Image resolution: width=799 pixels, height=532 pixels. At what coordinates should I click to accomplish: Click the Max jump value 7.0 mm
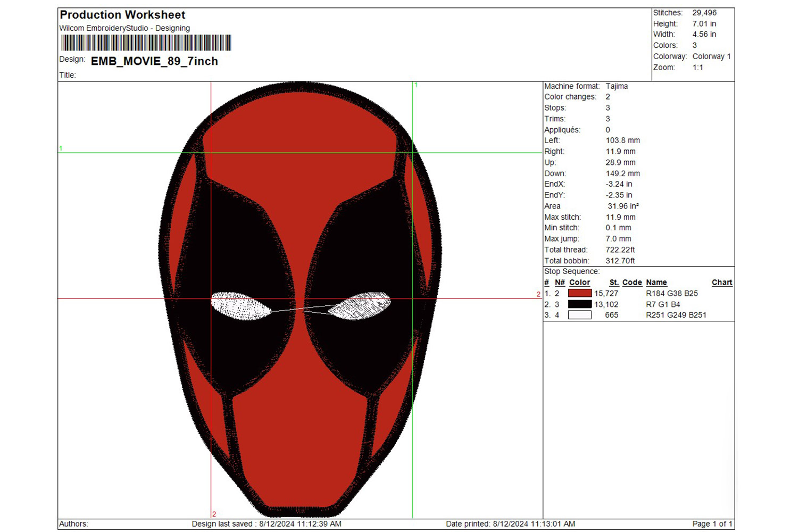[618, 239]
